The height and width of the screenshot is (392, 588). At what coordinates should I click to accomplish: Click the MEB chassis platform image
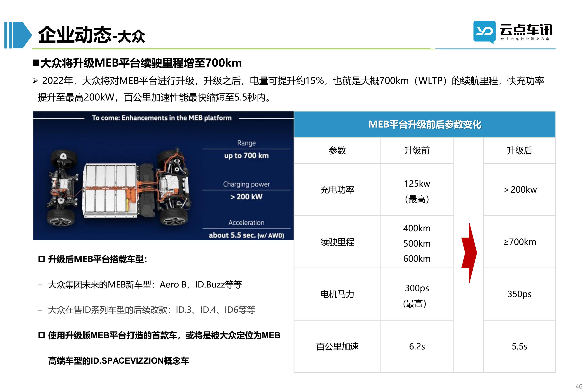click(163, 176)
